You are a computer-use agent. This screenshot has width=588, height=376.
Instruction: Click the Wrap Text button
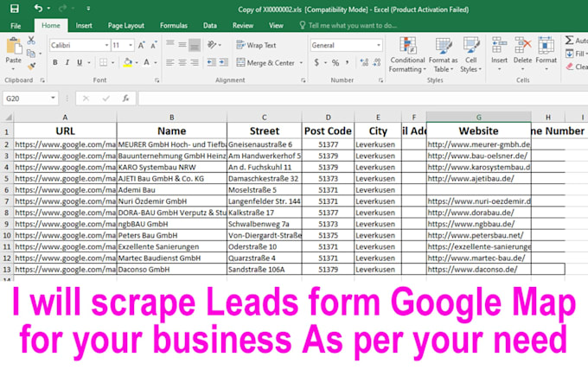point(257,45)
